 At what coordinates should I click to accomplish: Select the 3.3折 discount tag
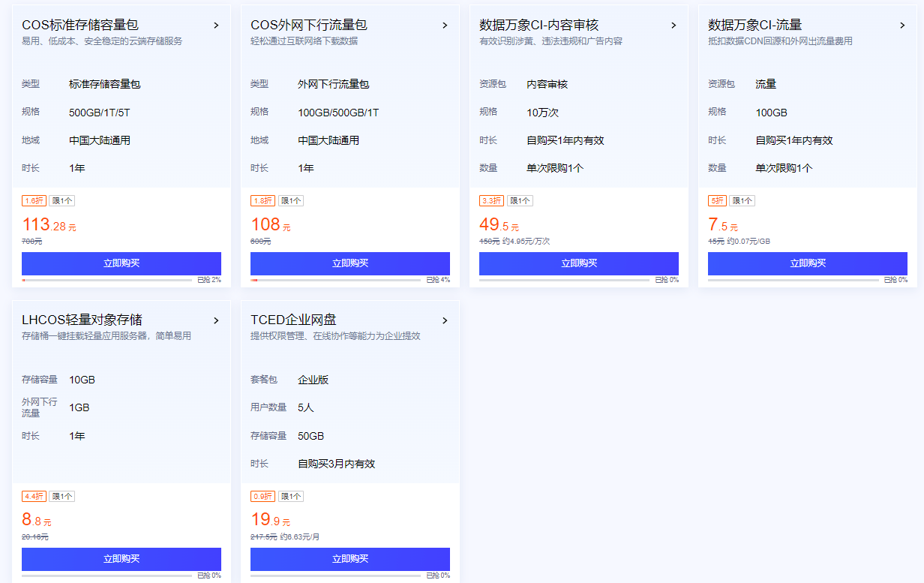coord(491,201)
